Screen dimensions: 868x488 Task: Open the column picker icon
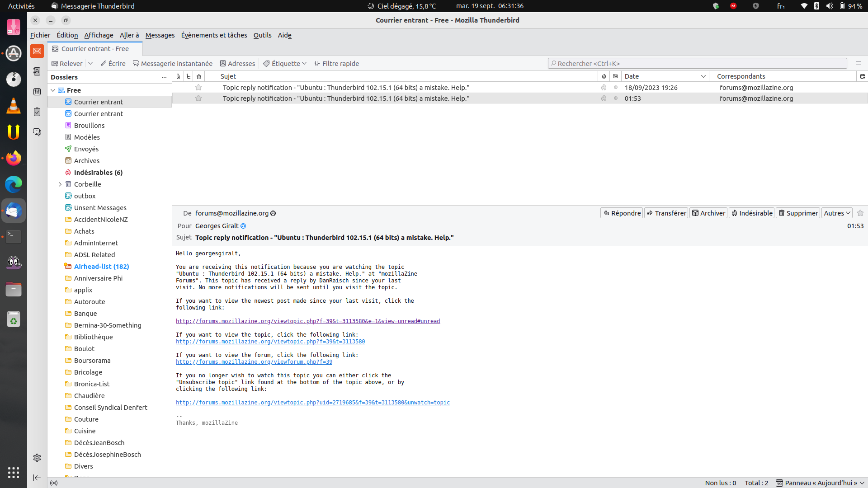862,76
